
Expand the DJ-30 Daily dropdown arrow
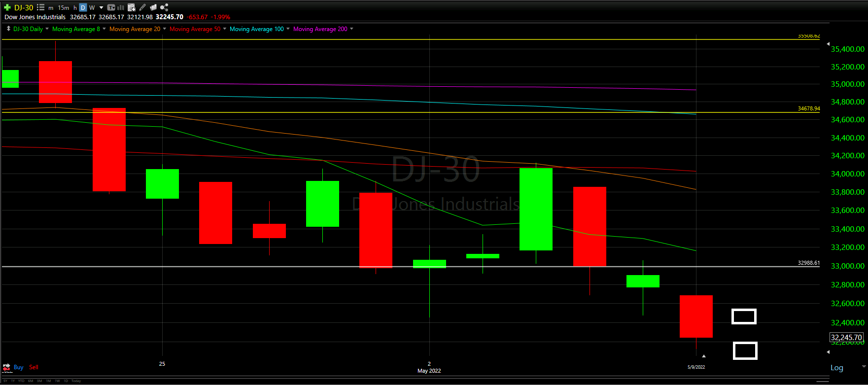(47, 29)
